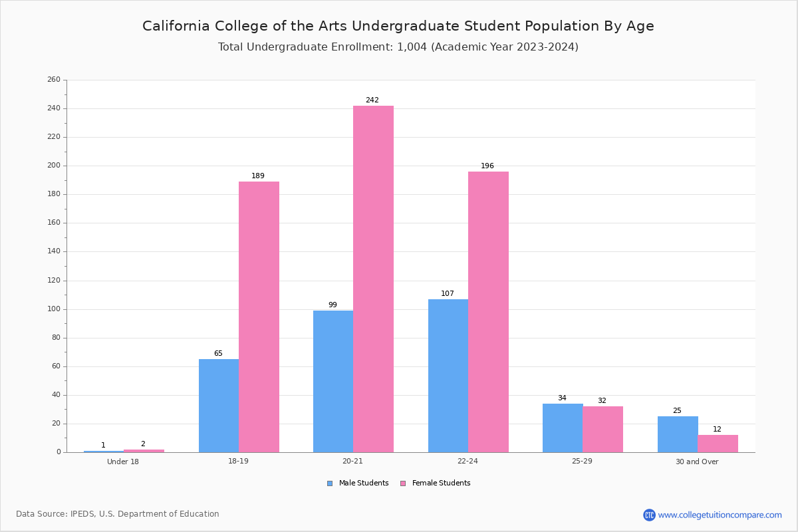
Task: Click the 12 female bar for 30 and Over
Action: pos(718,444)
